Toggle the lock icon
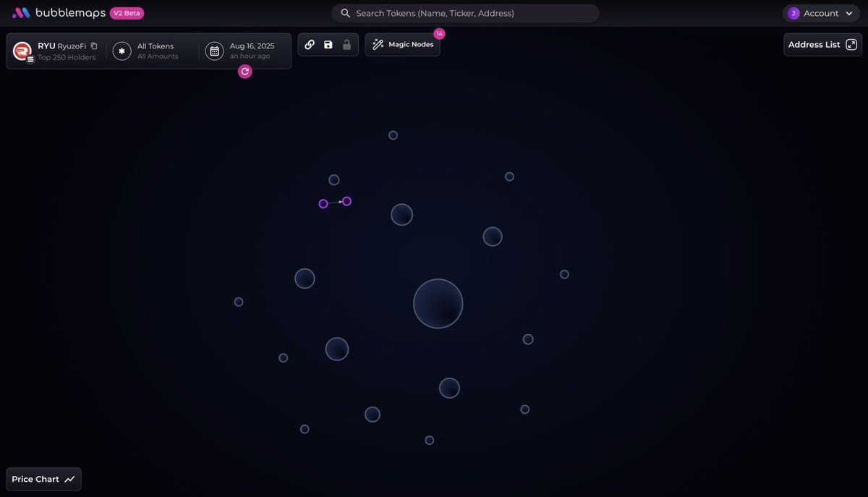Screen dimensions: 868x497 point(346,45)
